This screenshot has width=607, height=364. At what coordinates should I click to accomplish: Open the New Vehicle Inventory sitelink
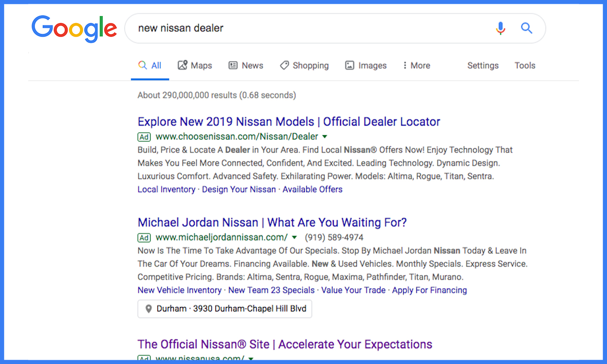[180, 290]
